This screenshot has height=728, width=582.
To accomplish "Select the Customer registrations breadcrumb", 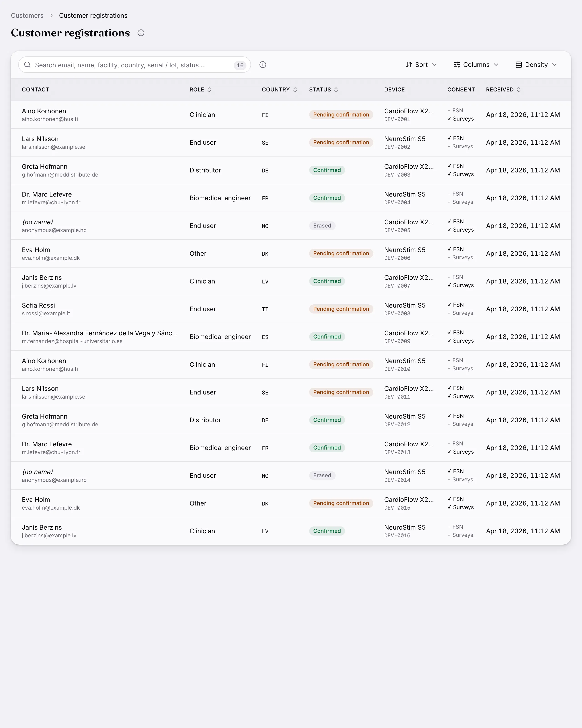I will 93,15.
